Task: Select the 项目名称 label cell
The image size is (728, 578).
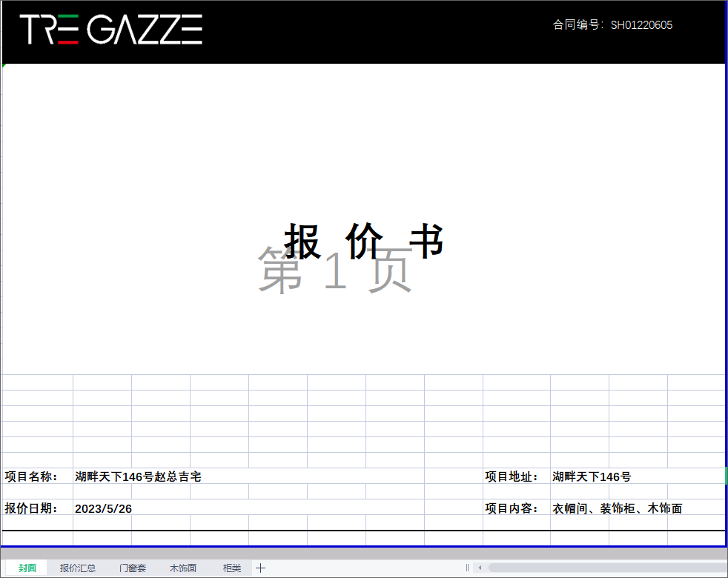Action: click(38, 476)
